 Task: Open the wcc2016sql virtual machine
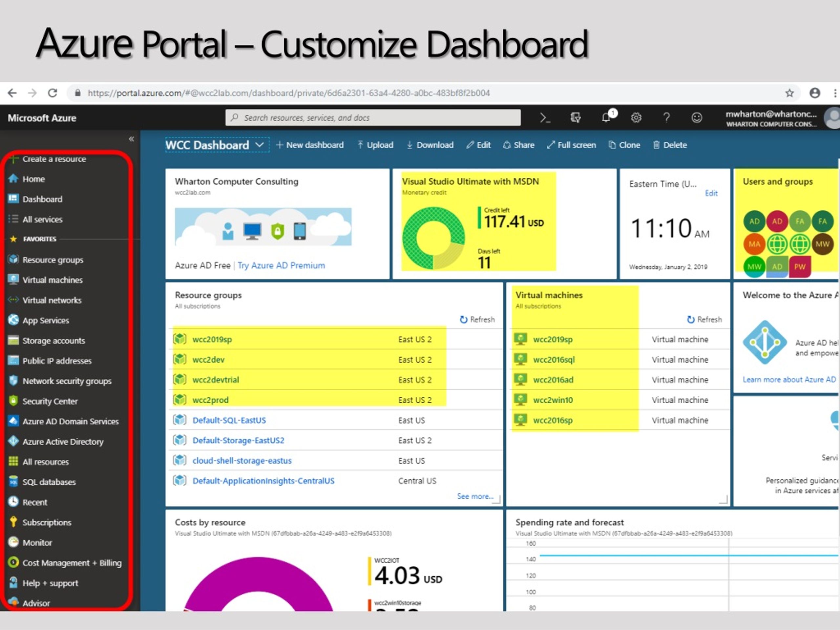554,360
